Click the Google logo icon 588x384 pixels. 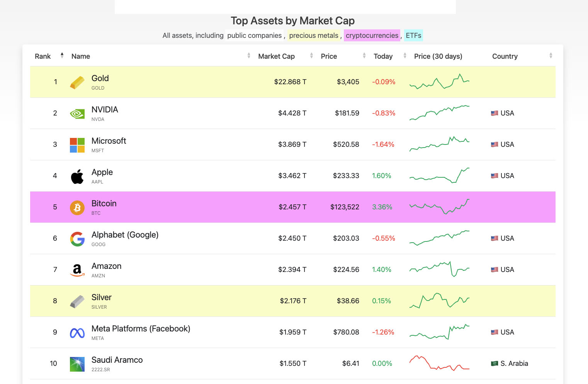(77, 239)
